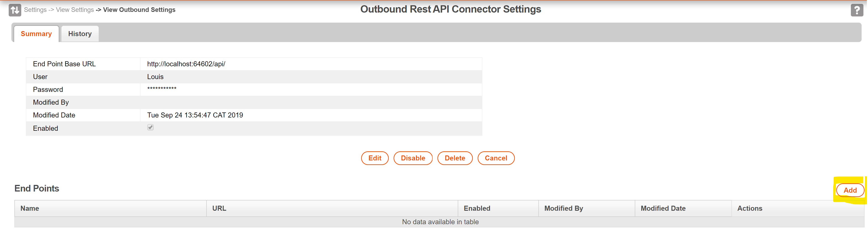Click the Disable button

(x=413, y=158)
